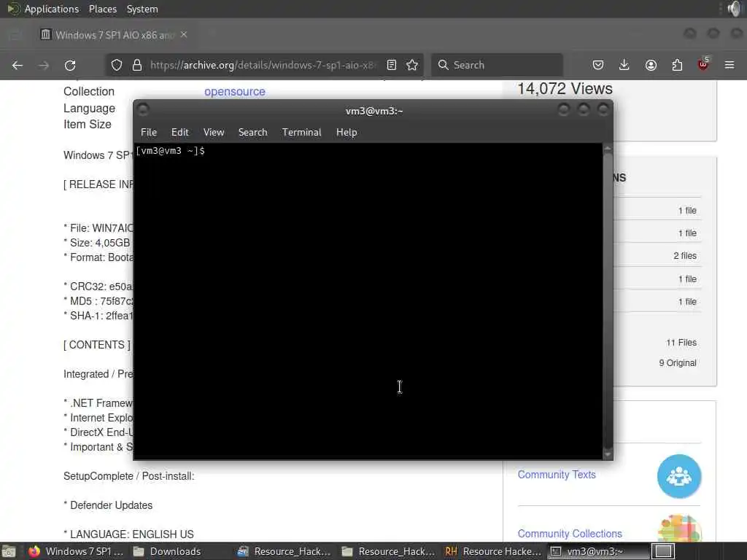View site security padlock info
Viewport: 747px width, 560px height.
137,65
